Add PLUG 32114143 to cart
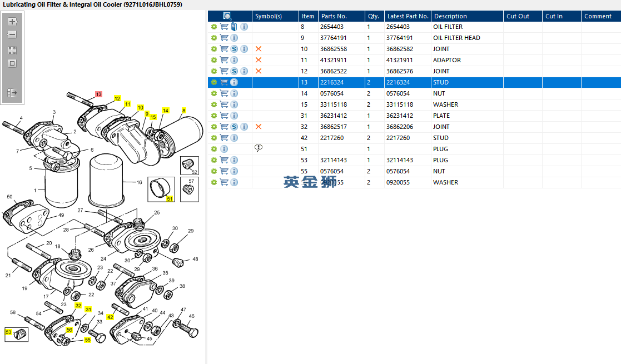The image size is (621, 364). [224, 160]
